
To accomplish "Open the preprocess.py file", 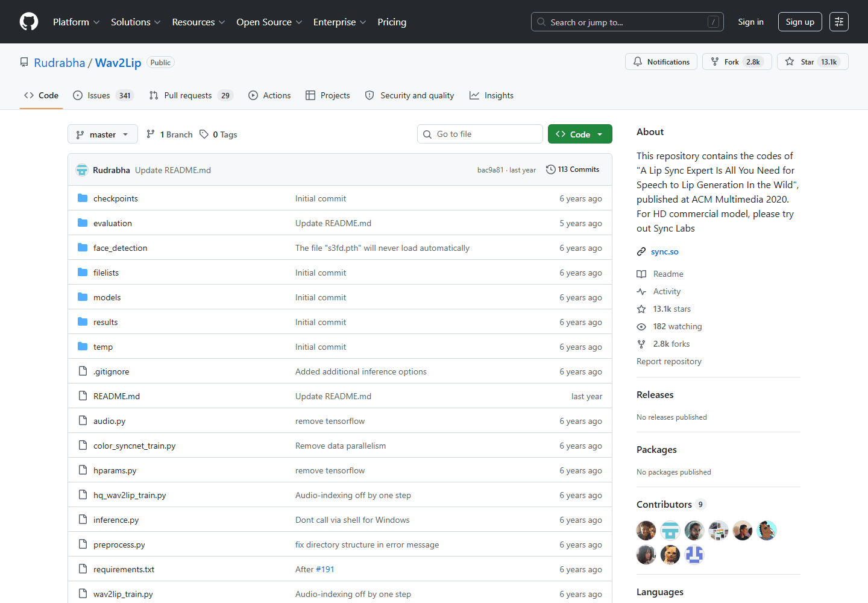I will coord(119,545).
